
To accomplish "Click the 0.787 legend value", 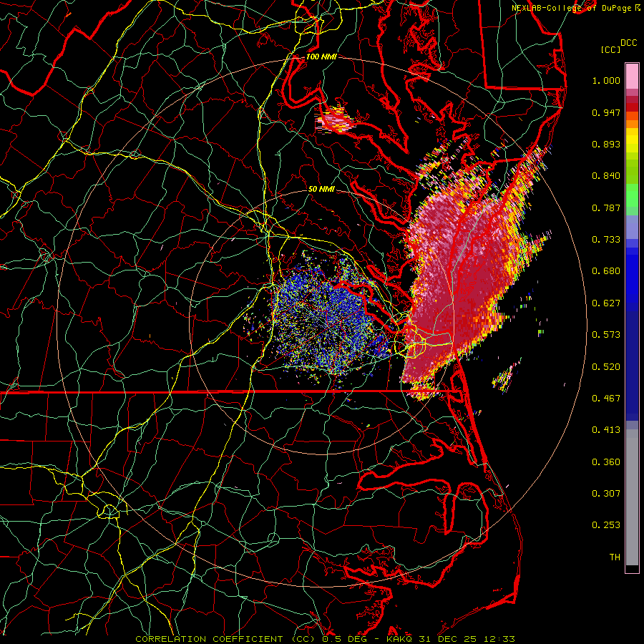I will tap(606, 208).
